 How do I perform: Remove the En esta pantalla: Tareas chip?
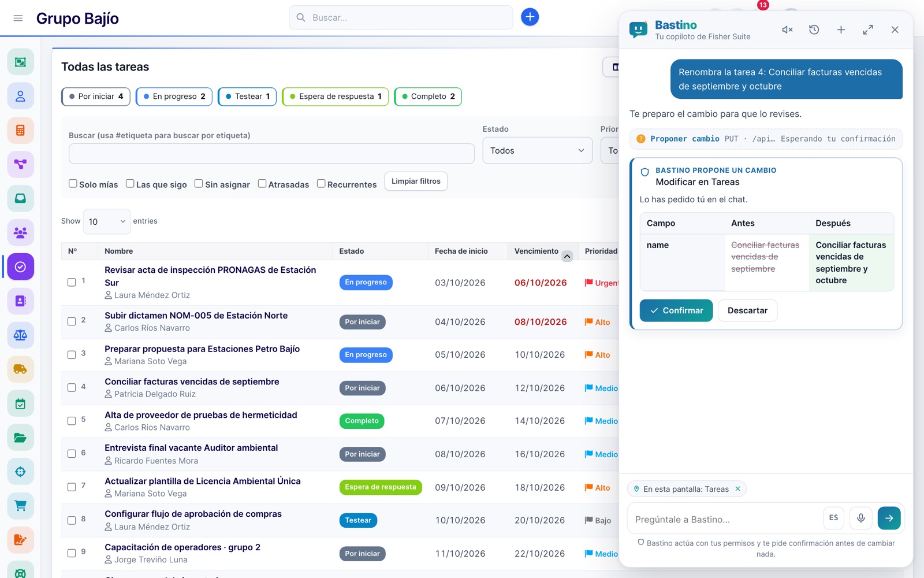tap(737, 489)
